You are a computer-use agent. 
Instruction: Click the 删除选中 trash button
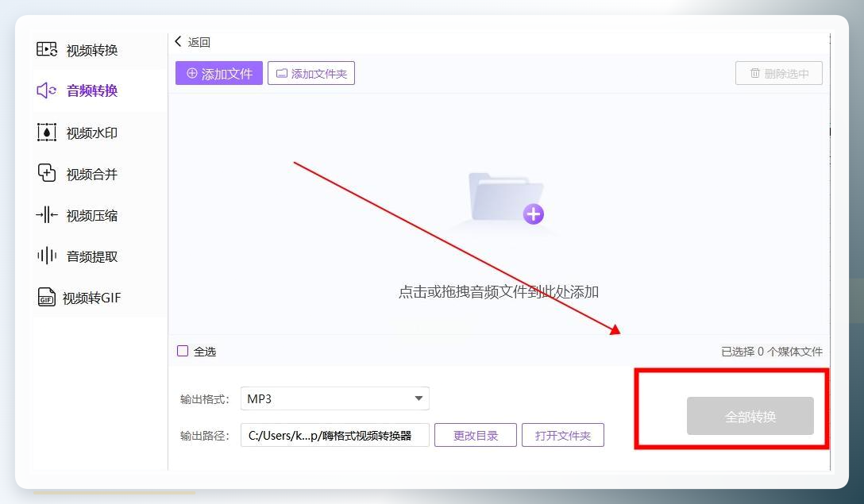(x=778, y=73)
